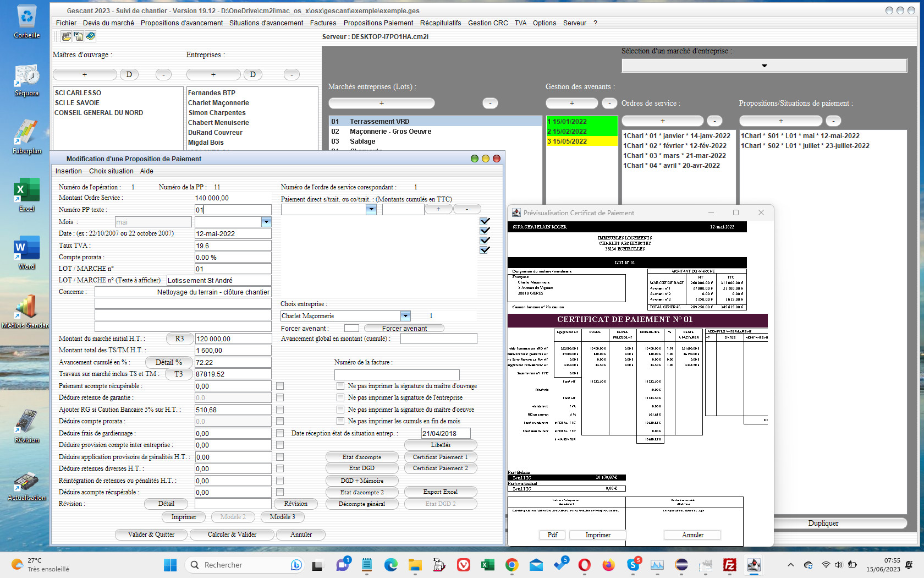
Task: Open the Choix entreprise 'Charlet Maçonnerie' dropdown
Action: pos(405,316)
